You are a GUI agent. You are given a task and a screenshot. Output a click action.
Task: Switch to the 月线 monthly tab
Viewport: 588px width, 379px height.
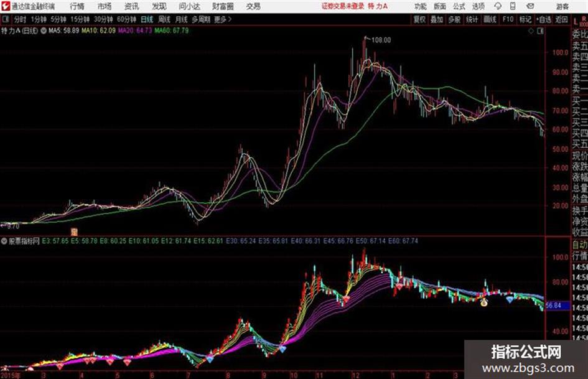pos(182,19)
